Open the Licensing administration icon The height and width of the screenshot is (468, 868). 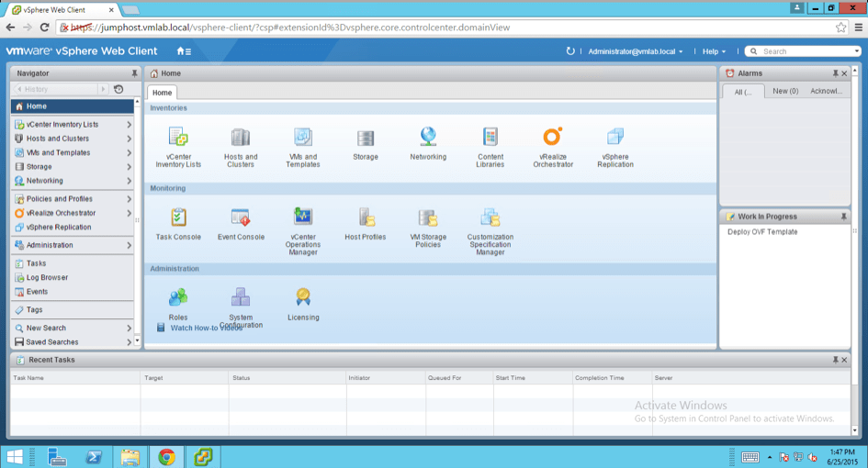pos(303,297)
